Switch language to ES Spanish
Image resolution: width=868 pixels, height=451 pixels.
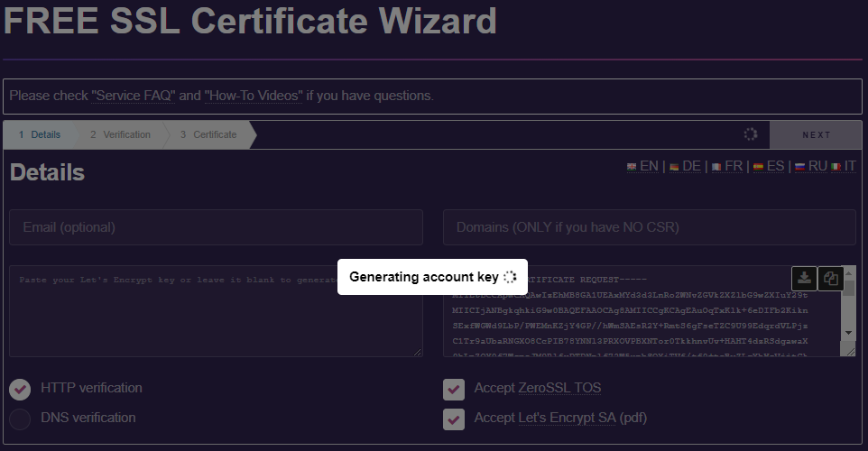pos(769,166)
